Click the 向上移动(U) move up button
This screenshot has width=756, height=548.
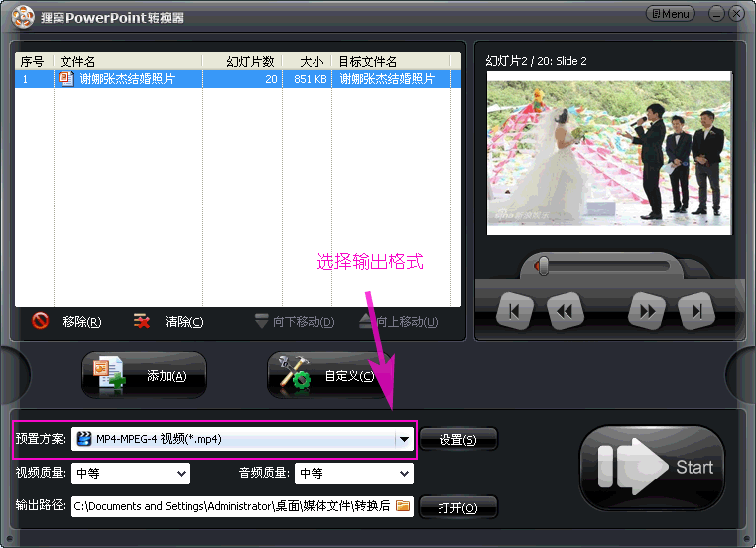(x=399, y=321)
